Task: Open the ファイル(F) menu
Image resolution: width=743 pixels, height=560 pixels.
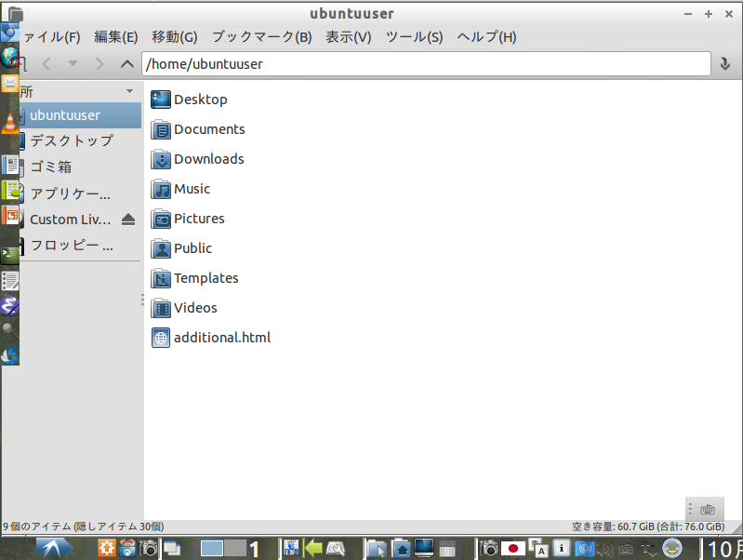Action: tap(51, 37)
